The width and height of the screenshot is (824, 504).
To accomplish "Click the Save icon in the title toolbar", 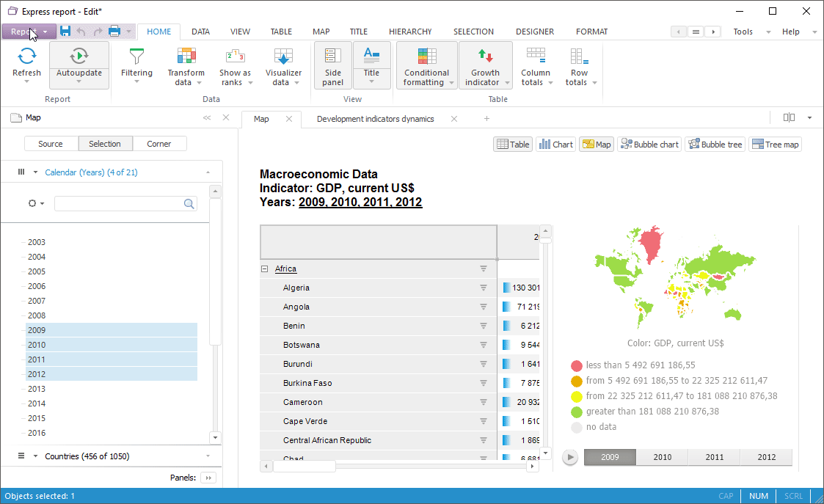I will tap(65, 32).
